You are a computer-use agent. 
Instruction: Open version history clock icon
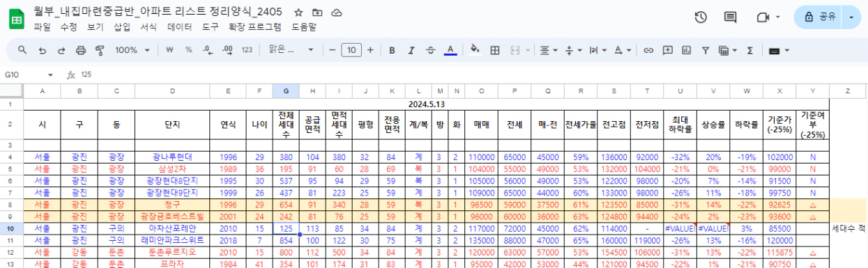pyautogui.click(x=701, y=17)
